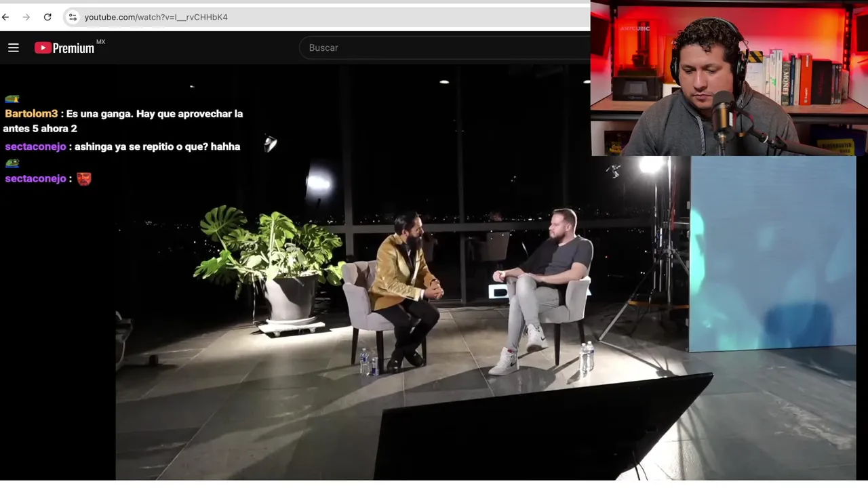Click emote above Bartolom3's message

(12, 99)
